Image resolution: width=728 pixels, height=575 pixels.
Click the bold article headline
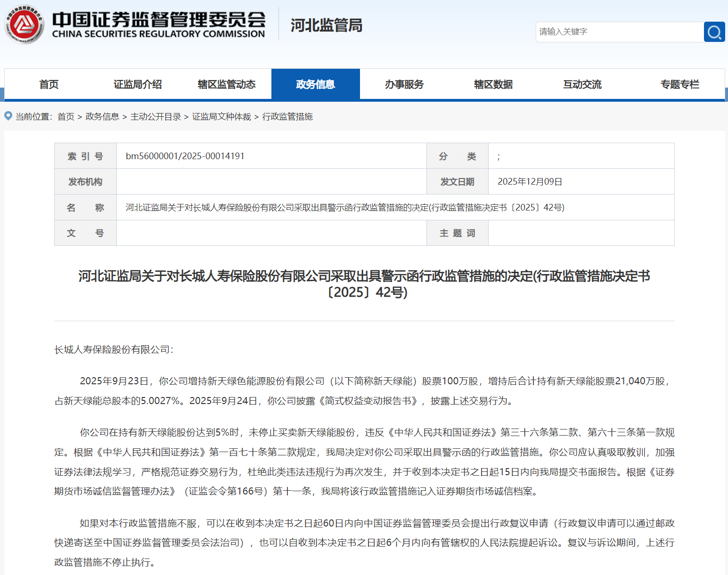pyautogui.click(x=364, y=284)
